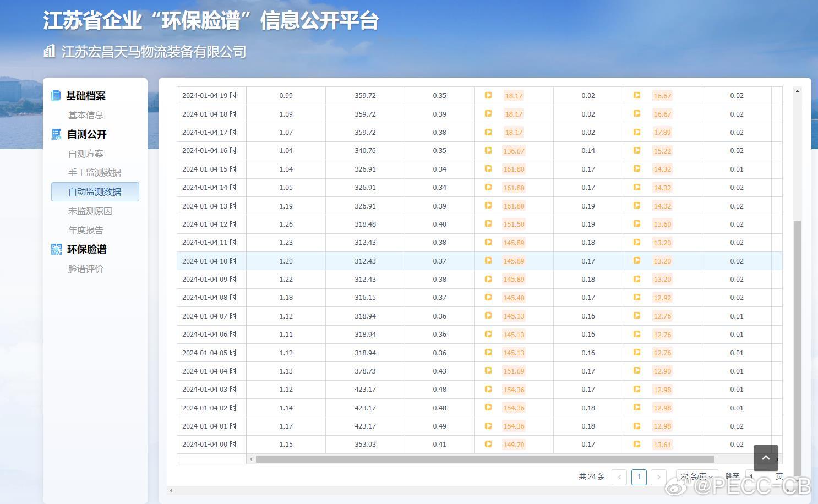Click the page-bottom scrollbar left arrow
Image resolution: width=818 pixels, height=504 pixels.
point(171,490)
